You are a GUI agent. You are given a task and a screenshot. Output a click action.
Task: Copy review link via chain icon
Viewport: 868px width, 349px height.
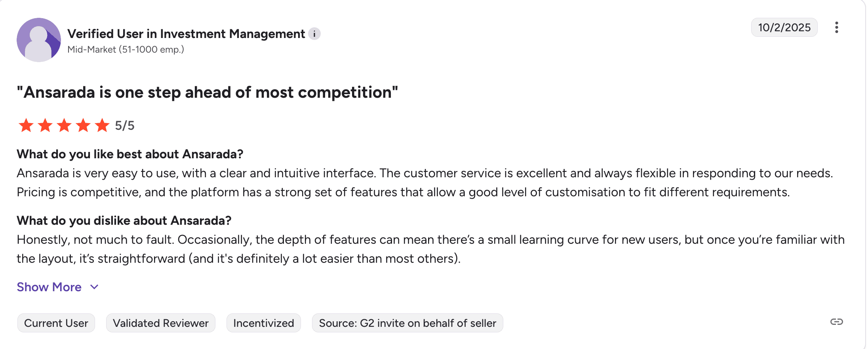[836, 322]
